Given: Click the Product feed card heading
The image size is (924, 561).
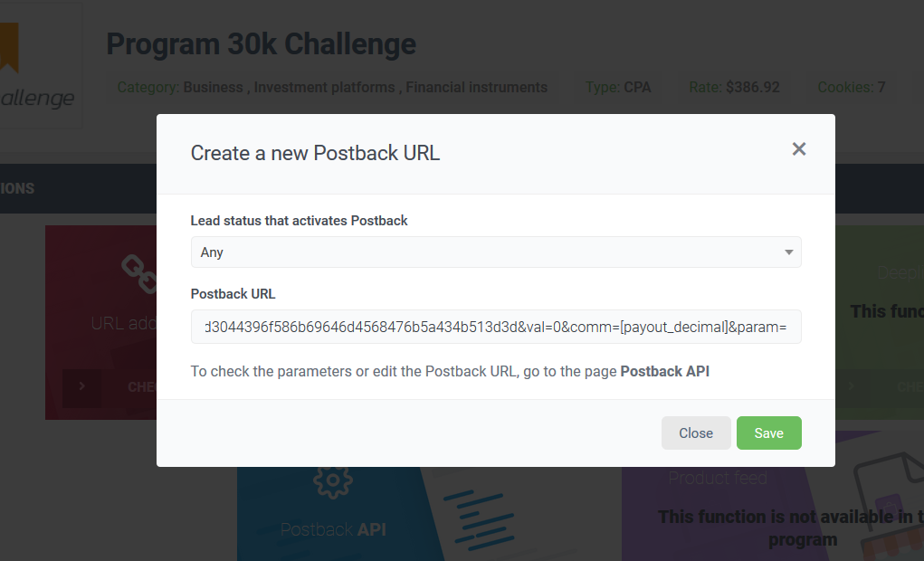Looking at the screenshot, I should tap(718, 478).
